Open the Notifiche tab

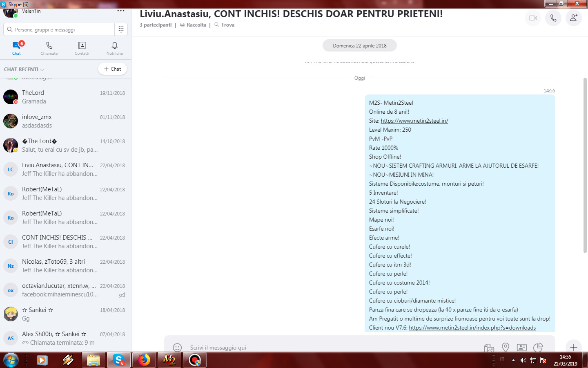115,48
